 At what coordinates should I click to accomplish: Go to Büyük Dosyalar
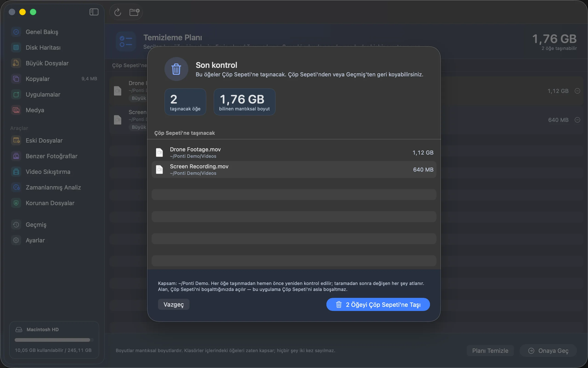pyautogui.click(x=54, y=63)
